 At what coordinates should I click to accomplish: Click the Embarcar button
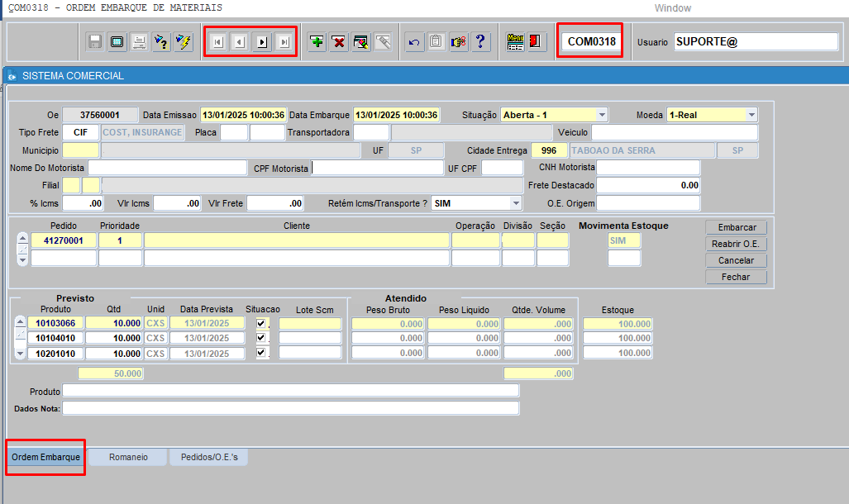737,227
